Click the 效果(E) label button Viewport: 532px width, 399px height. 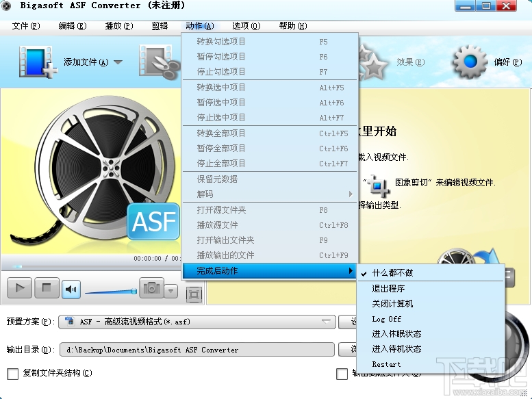(x=411, y=62)
